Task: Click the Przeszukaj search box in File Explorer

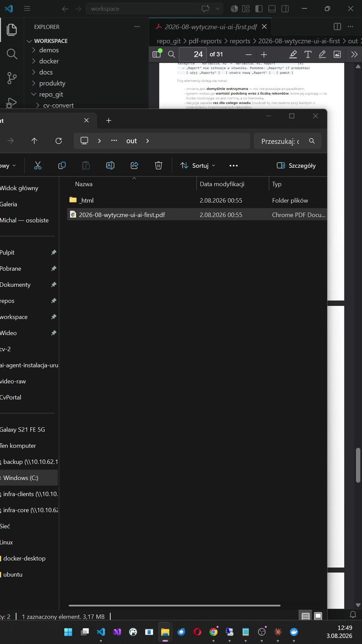Action: pos(287,141)
